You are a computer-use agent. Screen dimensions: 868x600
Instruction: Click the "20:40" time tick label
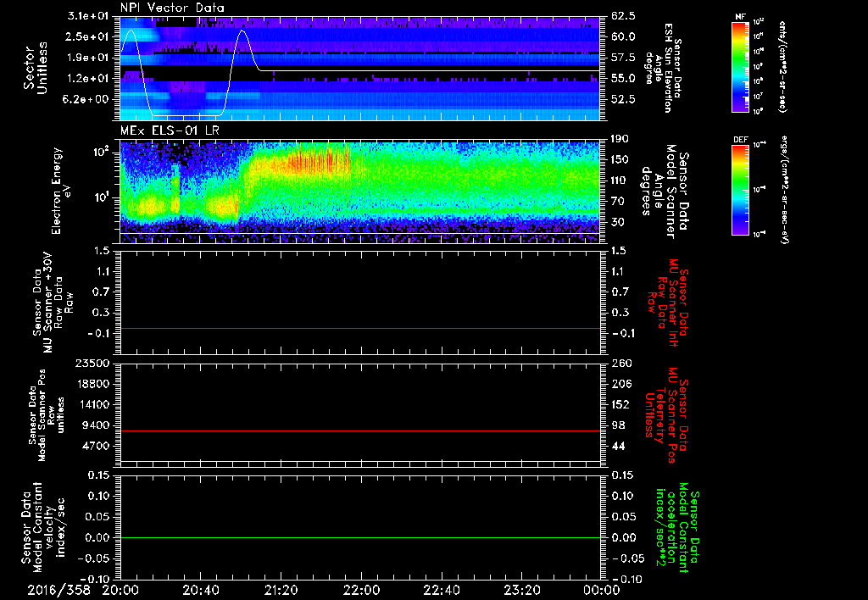point(200,591)
